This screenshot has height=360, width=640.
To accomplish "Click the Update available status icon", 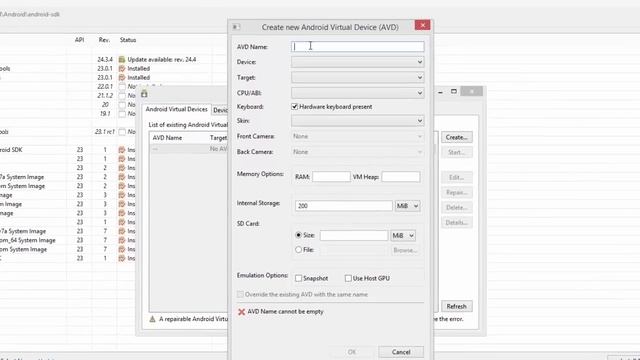I will [122, 60].
